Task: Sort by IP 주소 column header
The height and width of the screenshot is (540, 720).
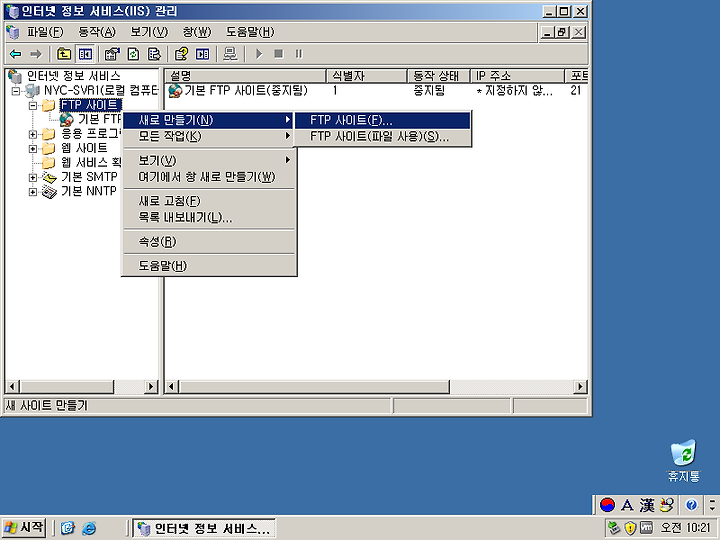Action: (x=518, y=76)
